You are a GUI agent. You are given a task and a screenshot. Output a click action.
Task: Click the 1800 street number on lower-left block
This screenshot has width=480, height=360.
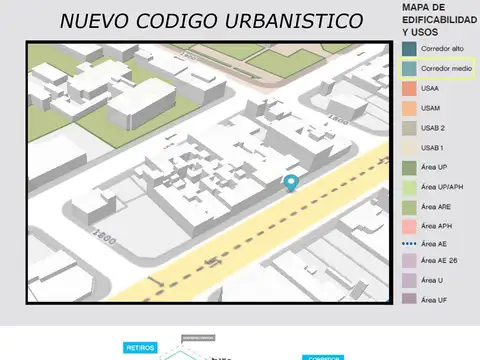pyautogui.click(x=104, y=236)
